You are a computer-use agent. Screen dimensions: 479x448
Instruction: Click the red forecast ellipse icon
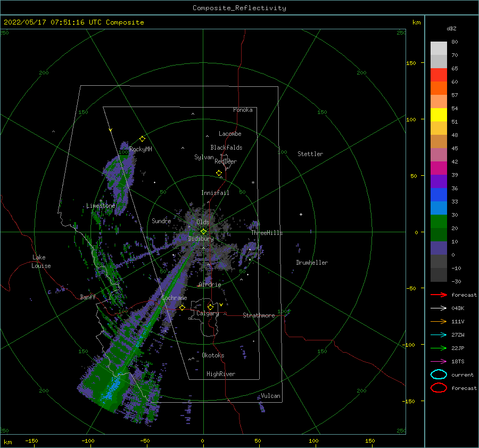[439, 388]
